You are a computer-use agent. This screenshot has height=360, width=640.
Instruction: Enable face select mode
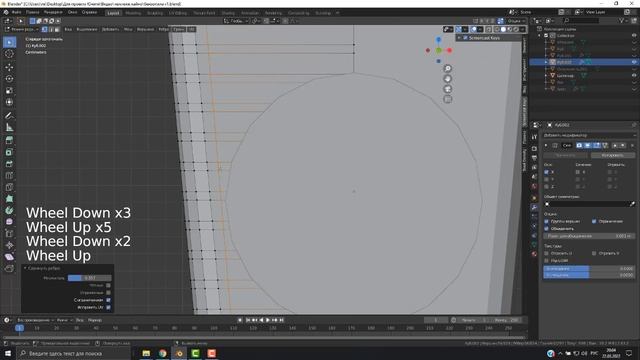tap(57, 29)
